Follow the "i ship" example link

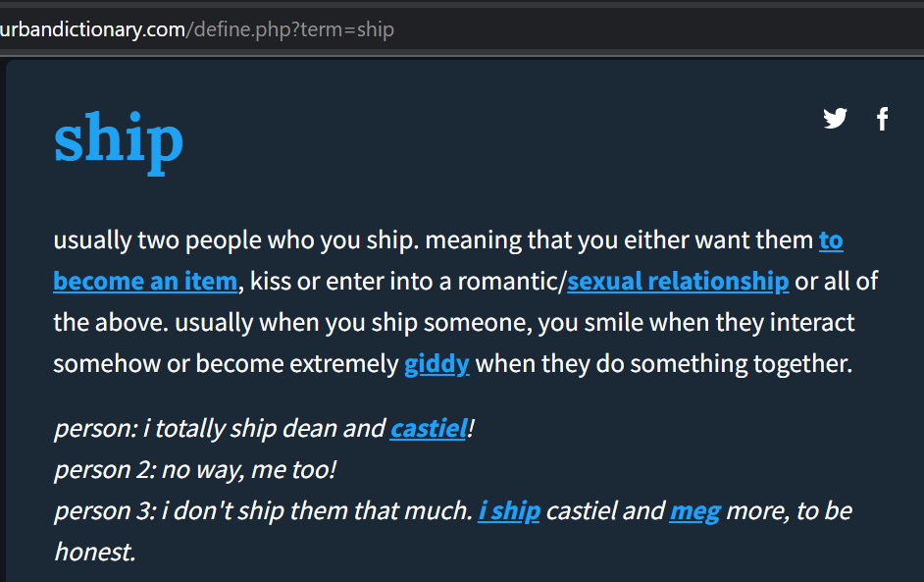pos(509,511)
